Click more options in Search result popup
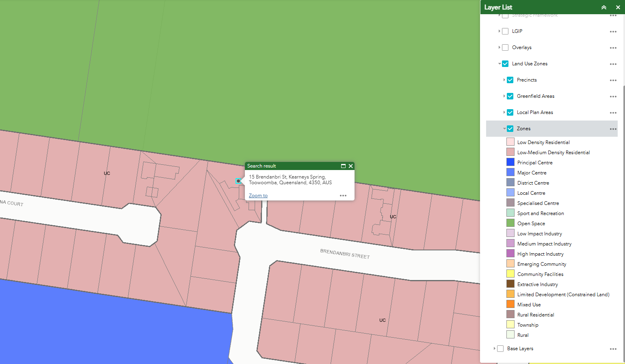This screenshot has height=364, width=625. point(343,196)
